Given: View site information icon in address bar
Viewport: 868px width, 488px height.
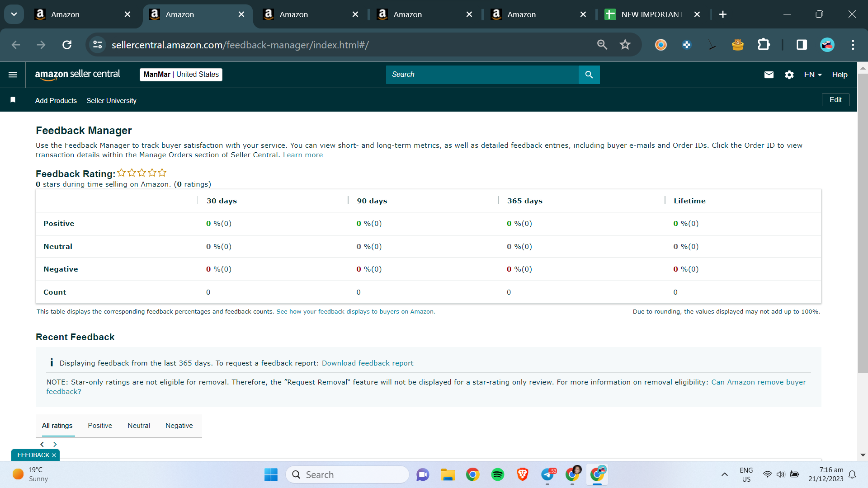Looking at the screenshot, I should (97, 45).
